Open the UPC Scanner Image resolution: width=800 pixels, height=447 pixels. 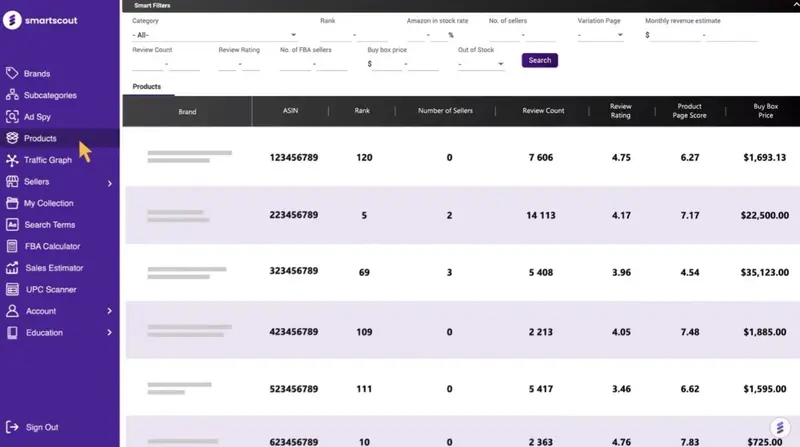coord(50,289)
